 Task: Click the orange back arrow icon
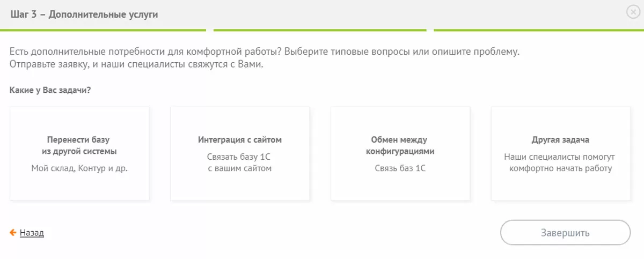click(13, 233)
